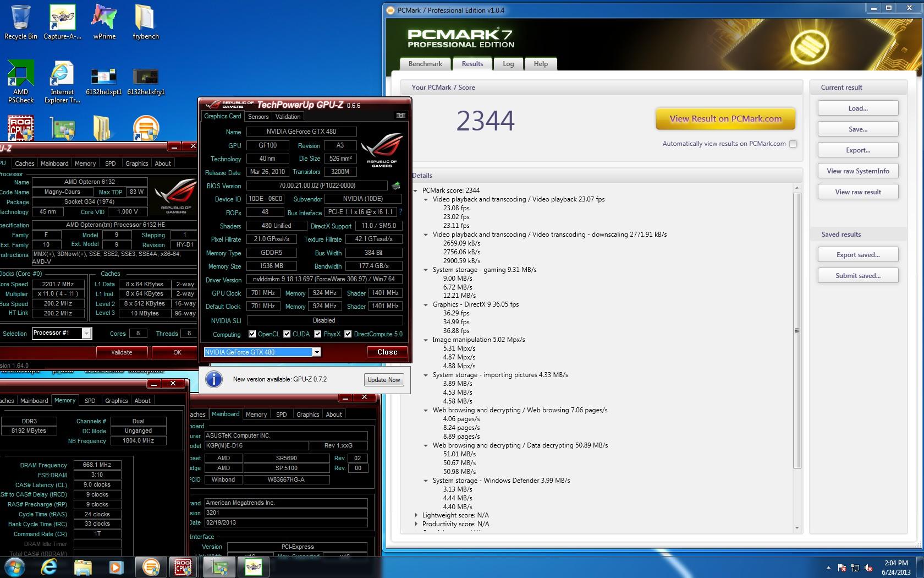Launch AMD PSCheck desktop shortcut

(x=20, y=81)
